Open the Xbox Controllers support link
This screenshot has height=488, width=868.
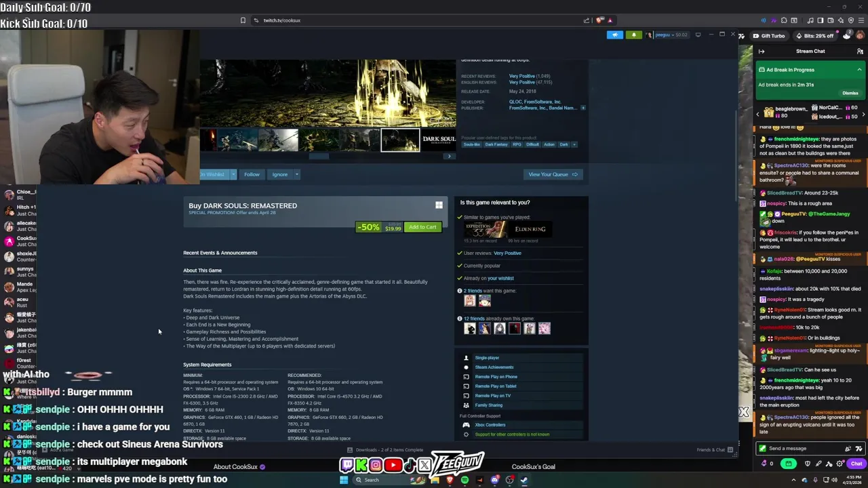(490, 425)
